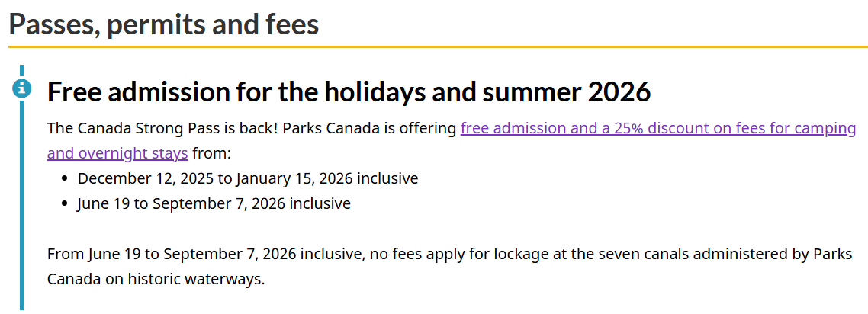Click the 'Passes, permits and fees' heading

[x=164, y=24]
